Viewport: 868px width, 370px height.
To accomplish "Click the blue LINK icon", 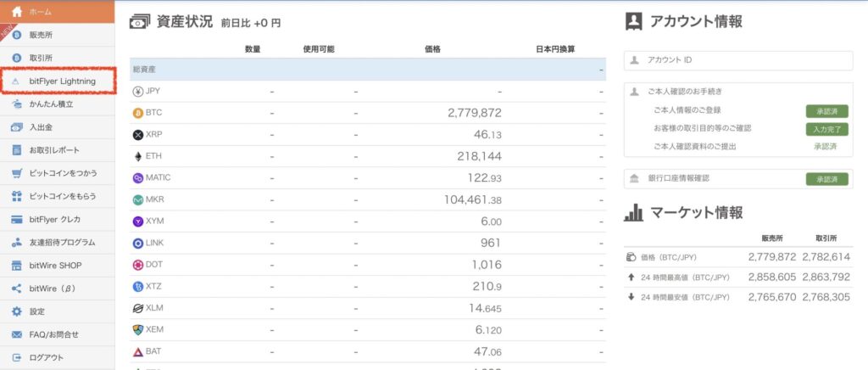I will click(x=138, y=244).
